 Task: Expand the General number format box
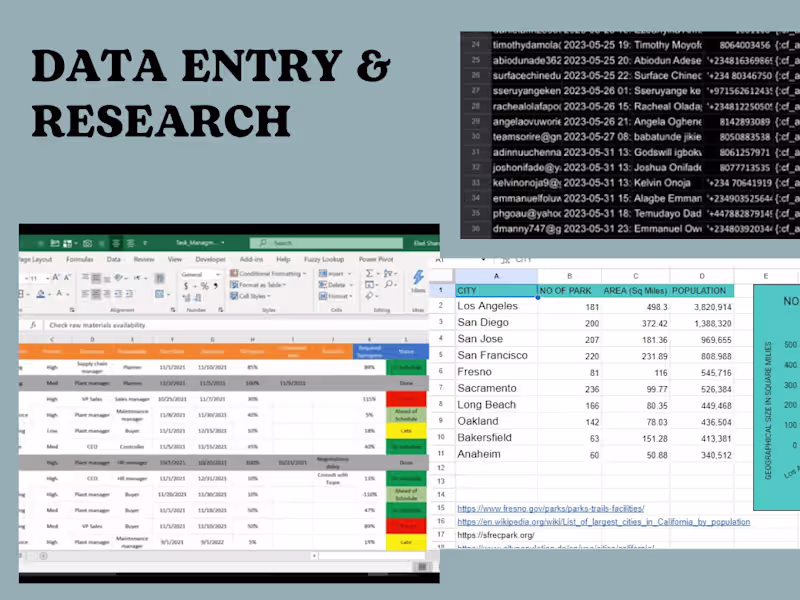pos(200,274)
